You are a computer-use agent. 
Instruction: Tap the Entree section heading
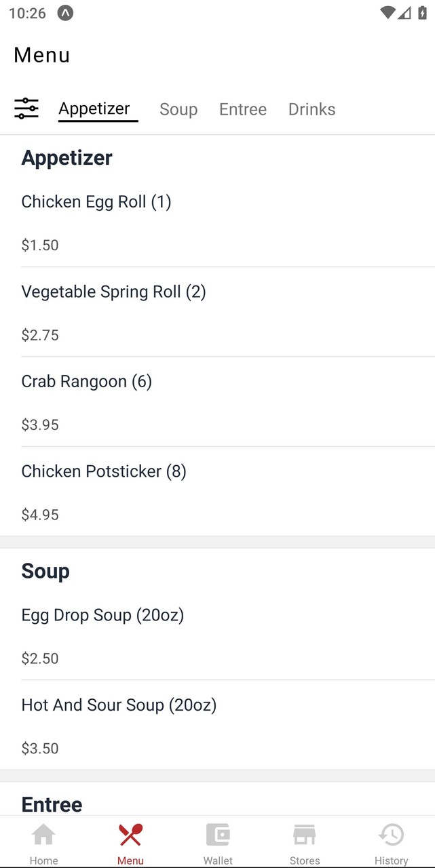click(x=52, y=804)
